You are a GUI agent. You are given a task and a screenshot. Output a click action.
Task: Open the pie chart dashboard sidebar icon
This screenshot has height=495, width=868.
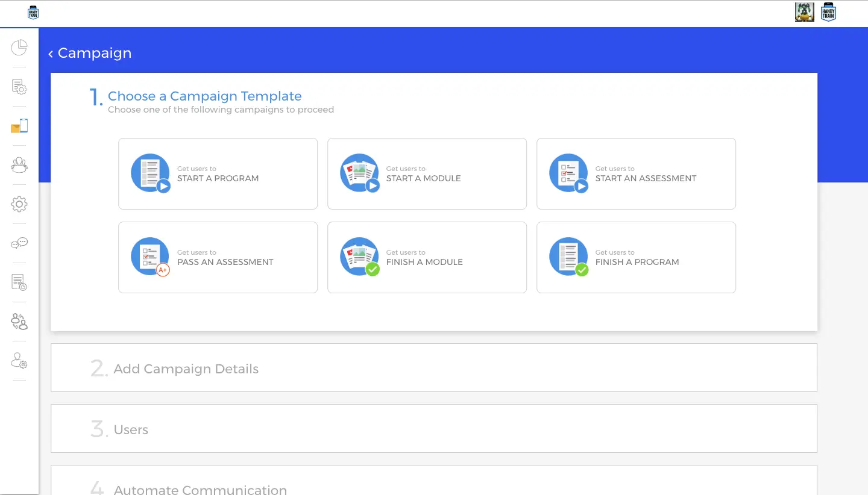pos(19,48)
